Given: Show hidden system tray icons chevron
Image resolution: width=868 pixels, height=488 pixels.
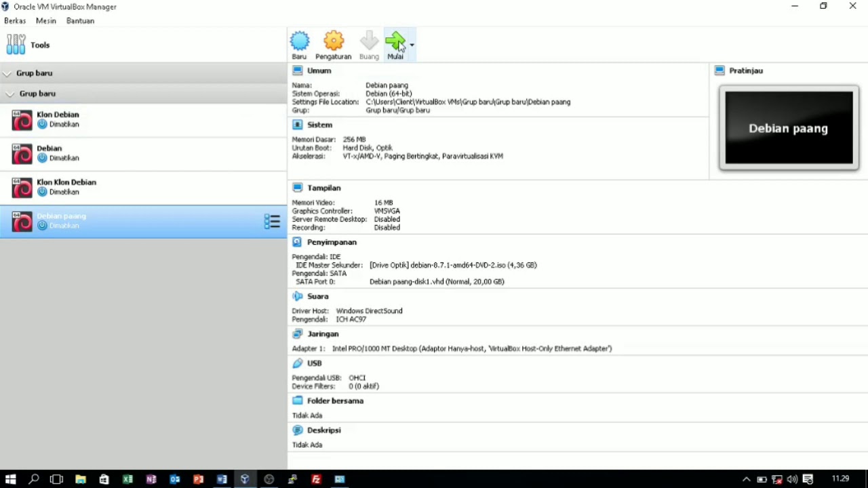Looking at the screenshot, I should pyautogui.click(x=747, y=479).
